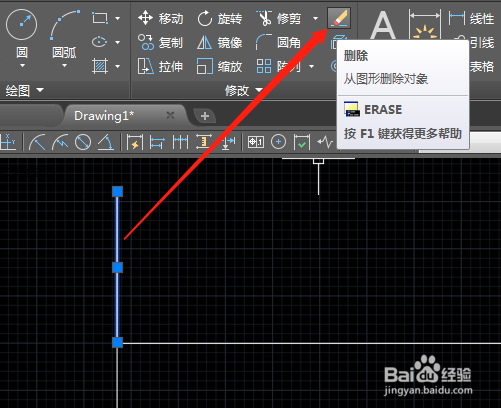Open the Arc (圆弧) flyout arrow
501x408 pixels.
click(x=64, y=66)
